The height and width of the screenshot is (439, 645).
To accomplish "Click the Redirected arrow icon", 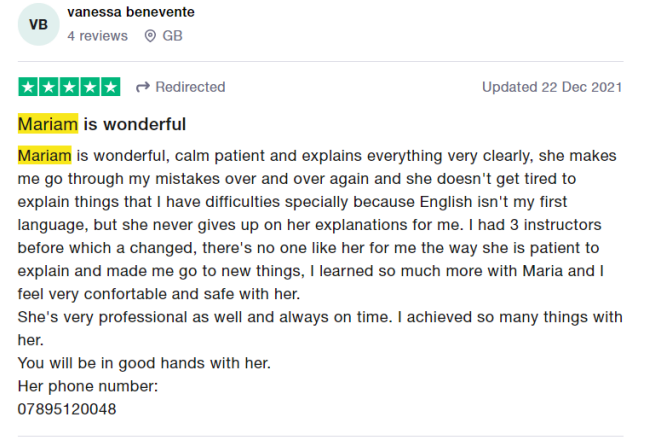I will tap(143, 87).
